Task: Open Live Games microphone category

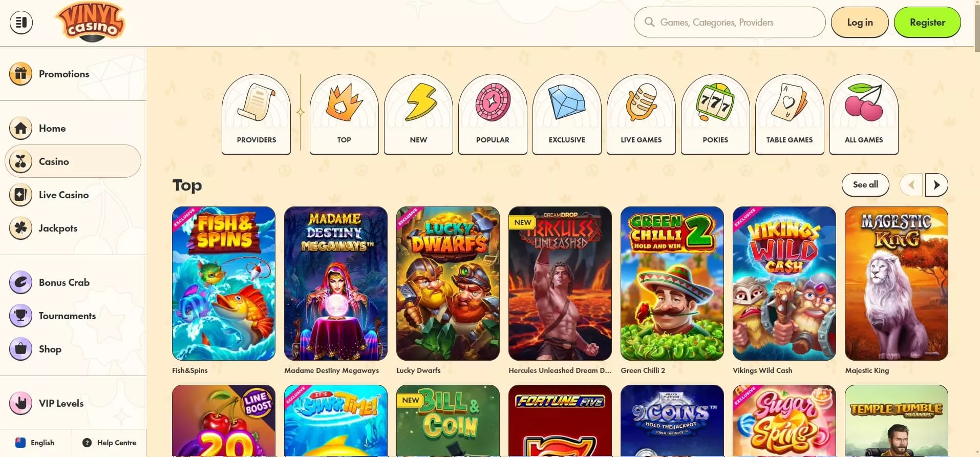Action: point(641,114)
